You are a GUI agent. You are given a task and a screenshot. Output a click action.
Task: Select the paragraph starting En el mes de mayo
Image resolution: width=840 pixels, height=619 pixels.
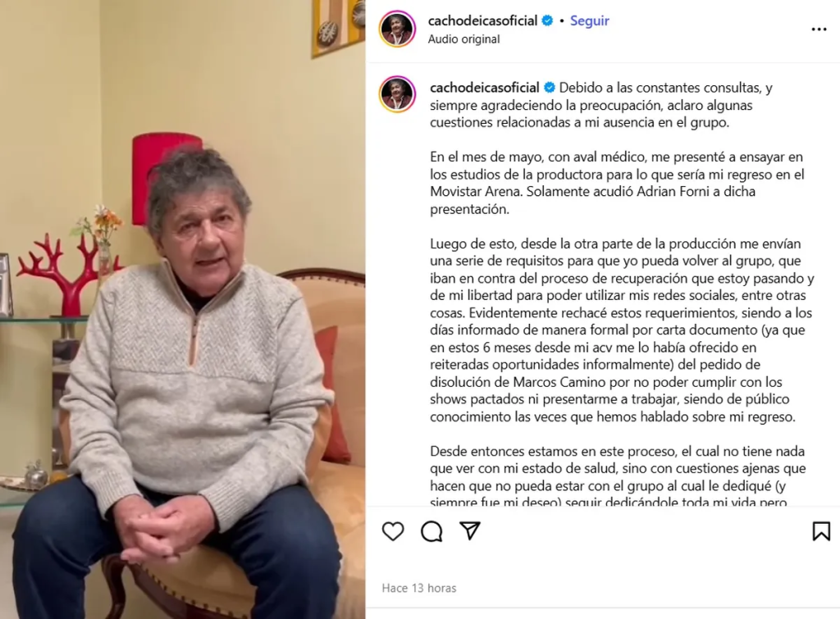click(x=617, y=183)
